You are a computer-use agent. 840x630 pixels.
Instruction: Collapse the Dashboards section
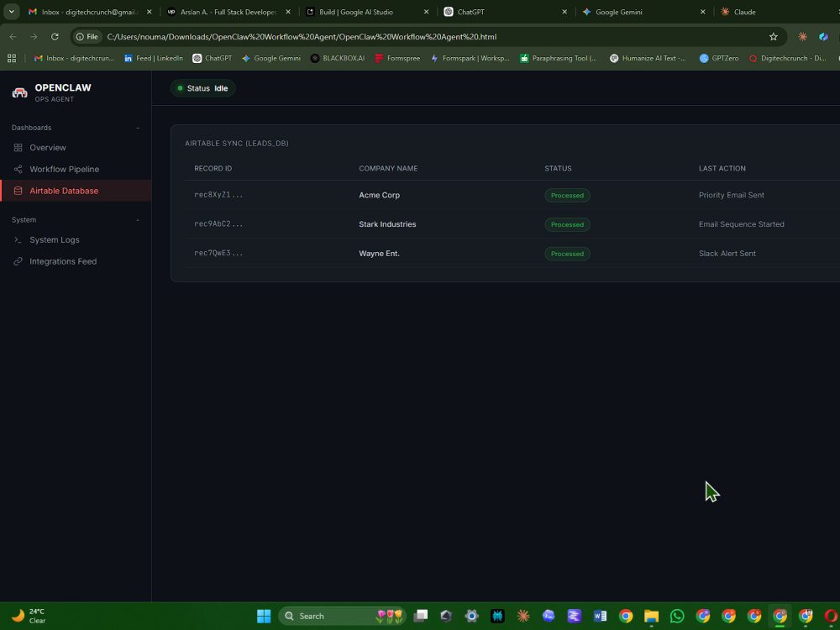click(x=138, y=128)
